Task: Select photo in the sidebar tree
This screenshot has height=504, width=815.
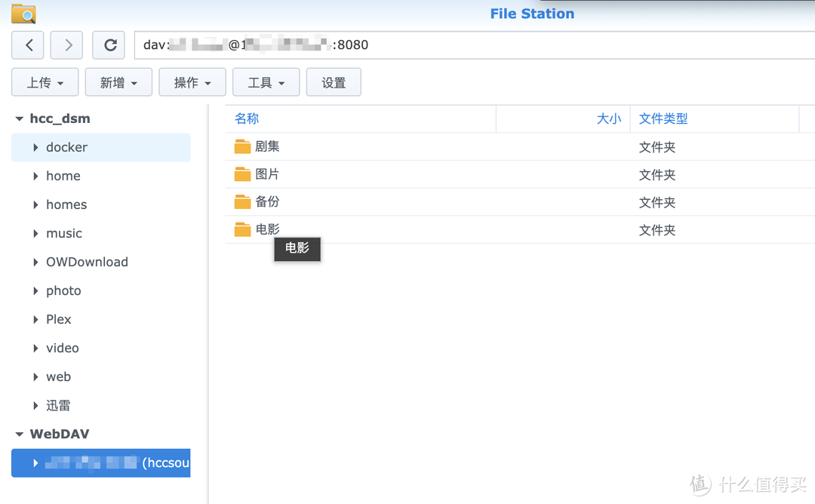Action: pos(63,291)
